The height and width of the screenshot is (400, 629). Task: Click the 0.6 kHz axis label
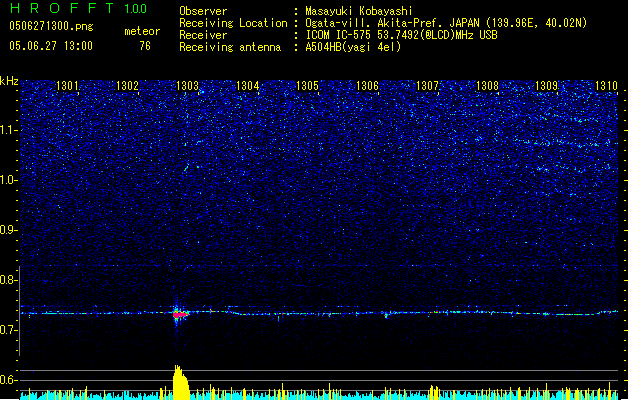click(x=7, y=380)
